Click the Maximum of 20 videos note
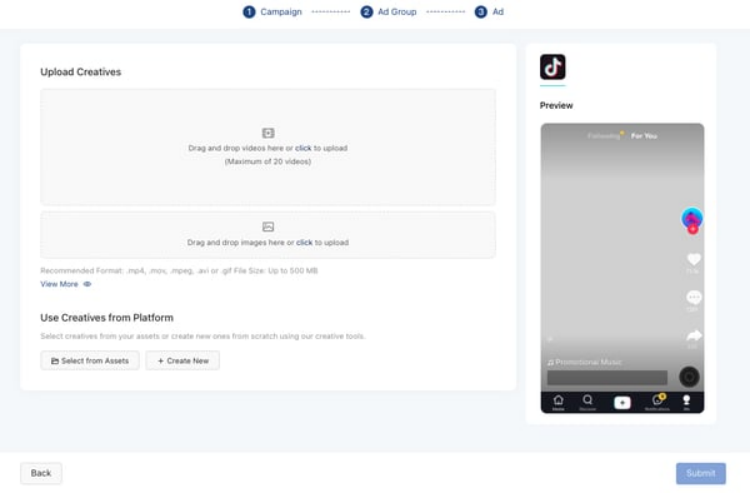The width and height of the screenshot is (750, 493). (x=268, y=162)
